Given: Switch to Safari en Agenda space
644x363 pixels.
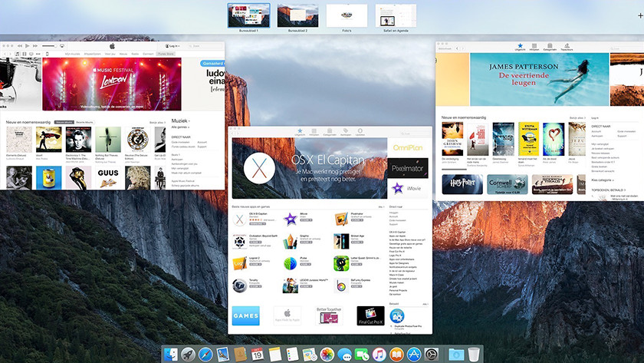Looking at the screenshot, I should 396,15.
